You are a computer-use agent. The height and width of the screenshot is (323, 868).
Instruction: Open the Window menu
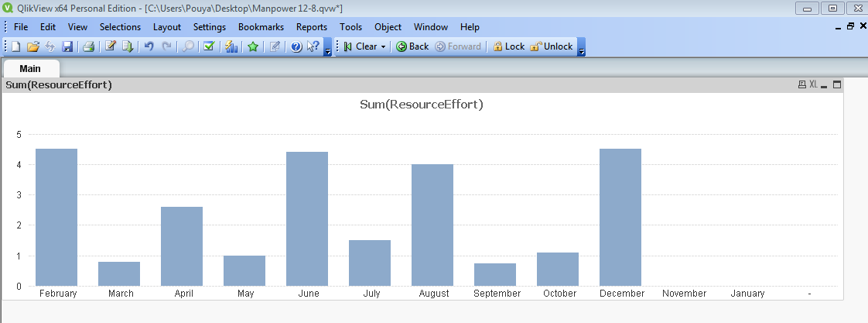431,27
